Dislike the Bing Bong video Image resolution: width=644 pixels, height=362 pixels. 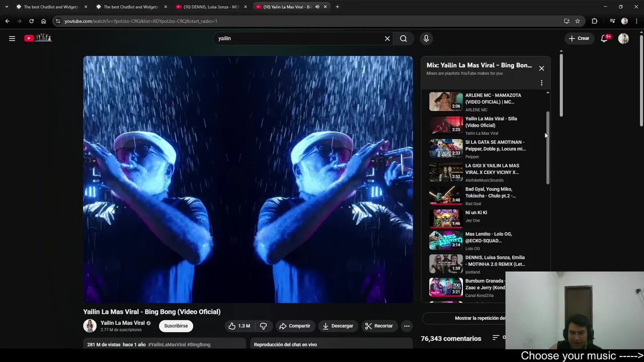[x=263, y=326]
